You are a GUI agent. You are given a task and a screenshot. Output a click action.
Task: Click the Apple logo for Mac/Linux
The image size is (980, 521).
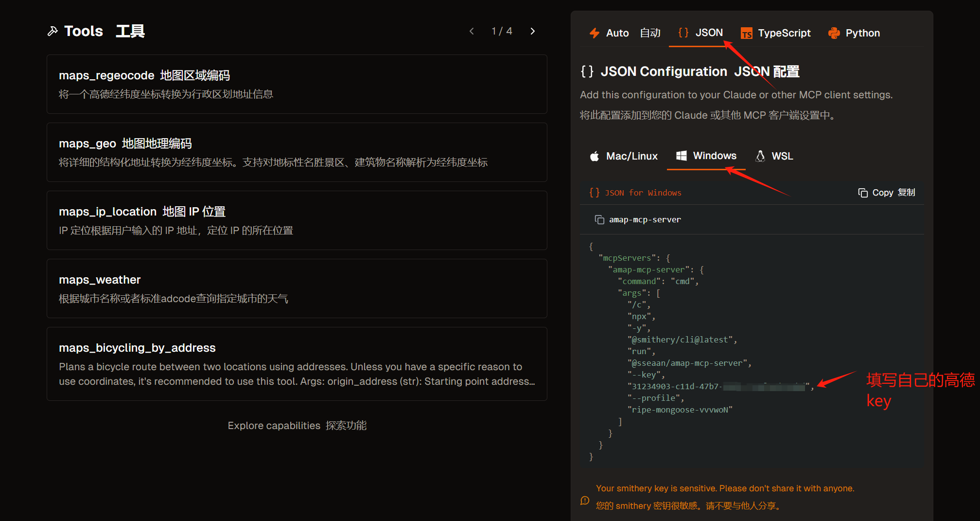[x=595, y=156]
